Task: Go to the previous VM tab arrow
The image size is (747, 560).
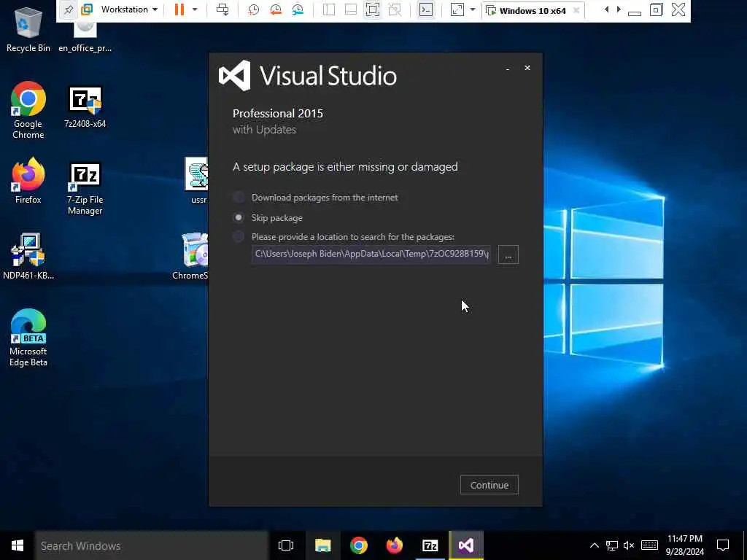Action: (x=606, y=9)
